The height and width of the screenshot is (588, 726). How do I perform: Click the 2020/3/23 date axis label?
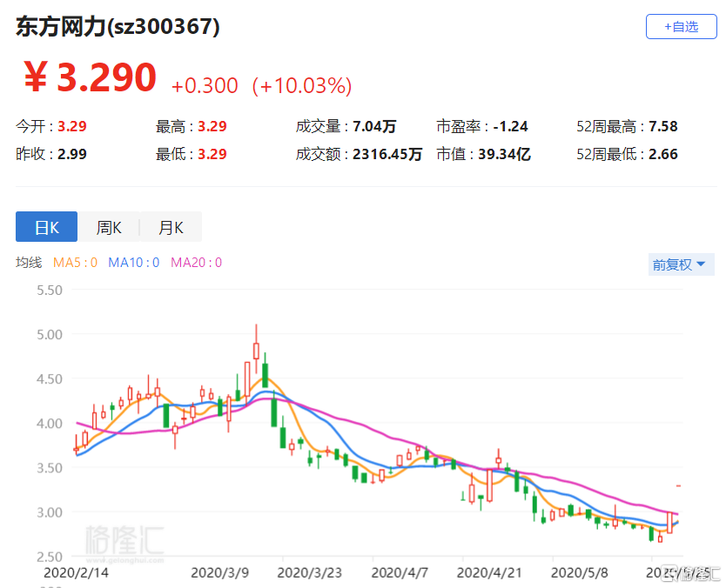point(309,572)
